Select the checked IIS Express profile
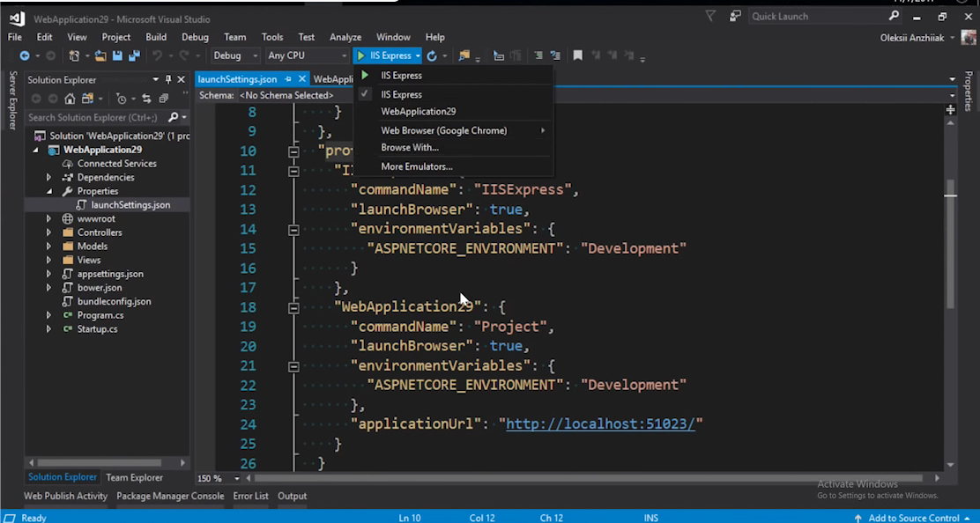This screenshot has height=523, width=980. [401, 94]
